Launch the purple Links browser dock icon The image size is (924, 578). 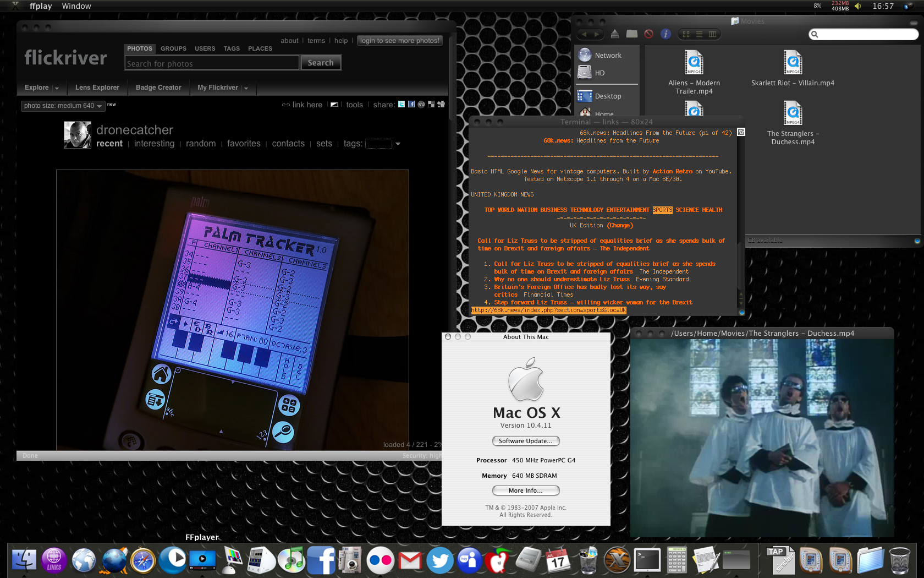(54, 560)
